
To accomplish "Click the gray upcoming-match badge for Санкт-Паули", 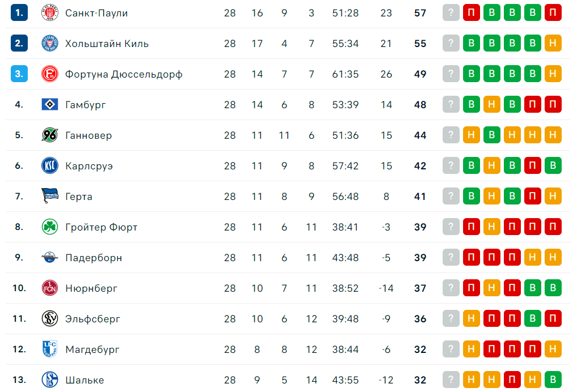I will point(451,13).
